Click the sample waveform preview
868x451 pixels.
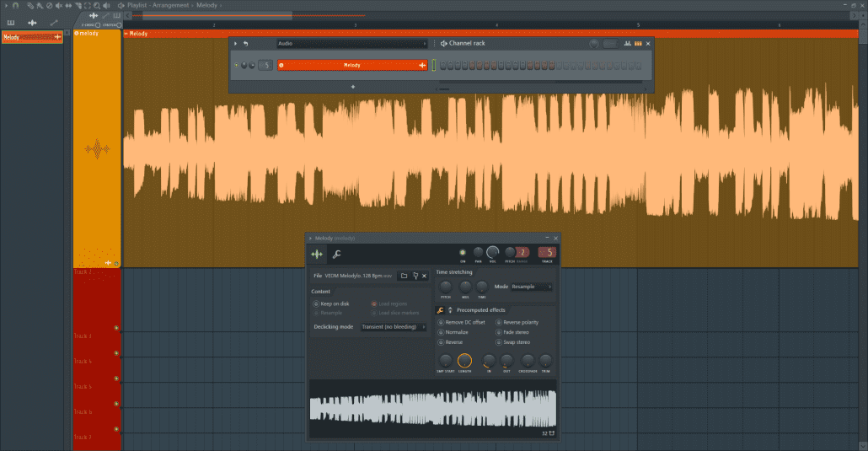pyautogui.click(x=432, y=409)
